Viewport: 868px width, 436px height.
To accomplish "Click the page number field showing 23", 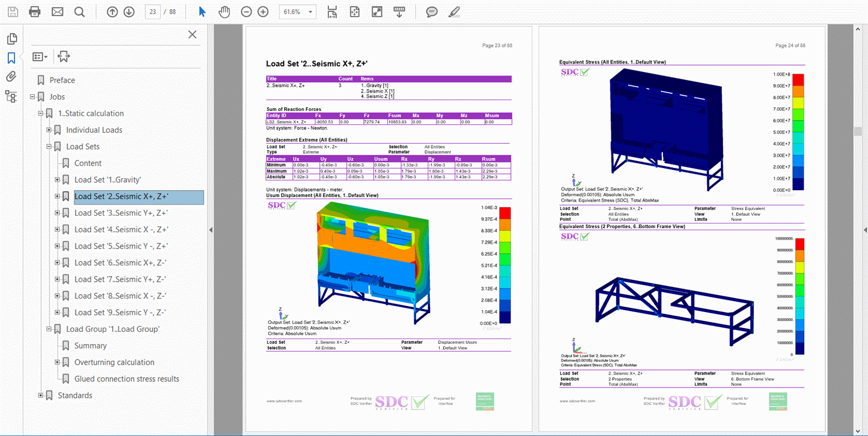I will pos(152,11).
